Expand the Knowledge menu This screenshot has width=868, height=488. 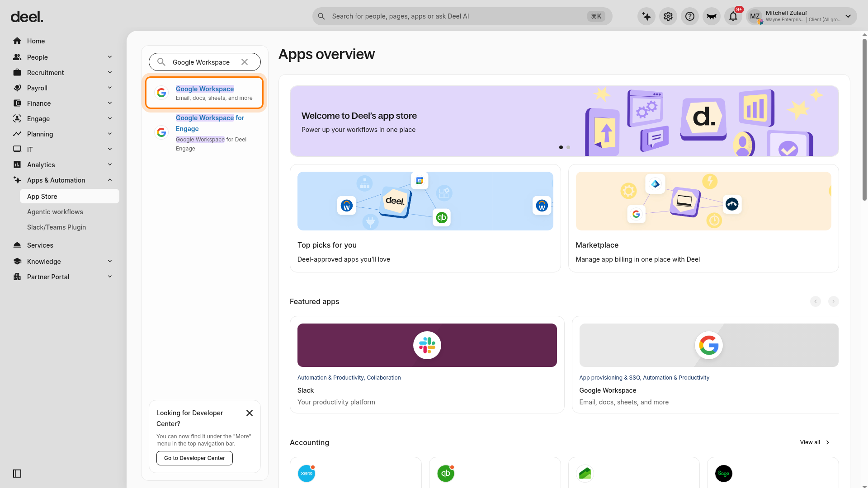coord(110,261)
